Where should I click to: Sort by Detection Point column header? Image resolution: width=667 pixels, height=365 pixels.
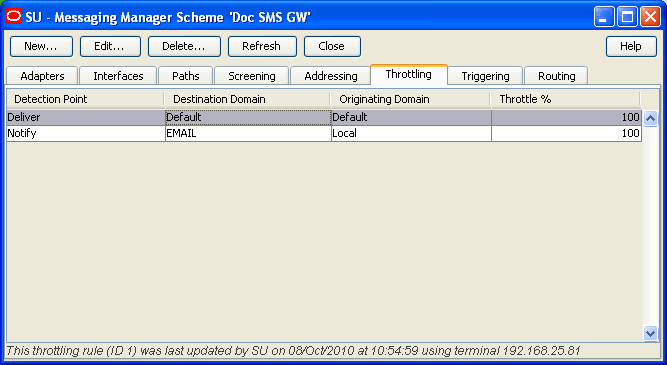85,99
